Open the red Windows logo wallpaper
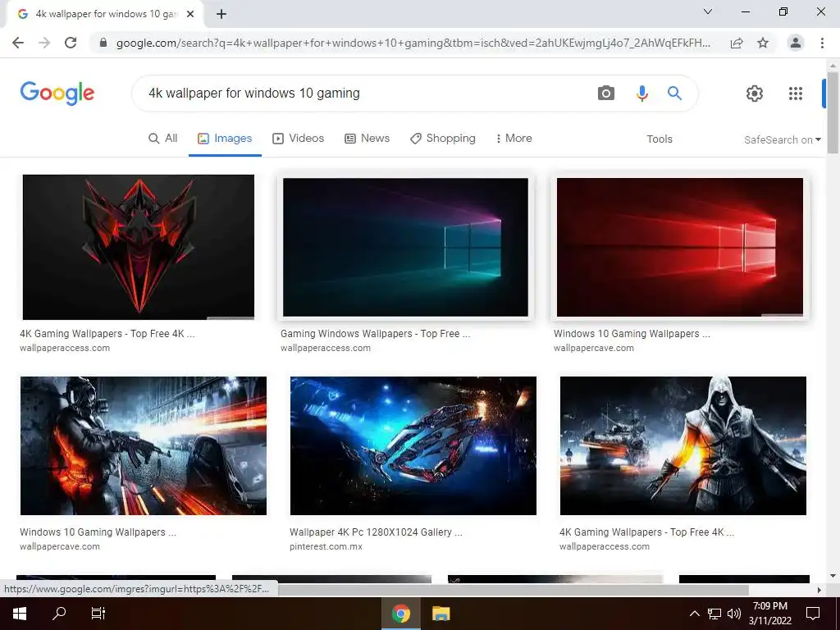Screen dimensions: 840x630 point(680,247)
